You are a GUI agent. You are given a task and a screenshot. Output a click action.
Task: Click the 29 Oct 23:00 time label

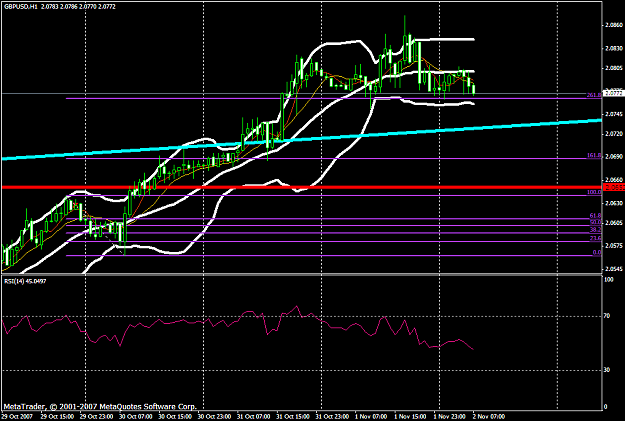[96, 417]
